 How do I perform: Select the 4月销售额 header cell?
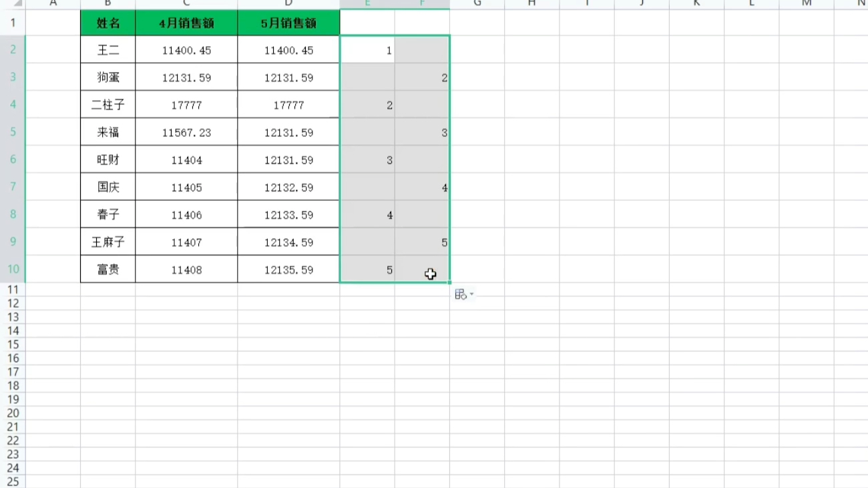click(x=186, y=23)
